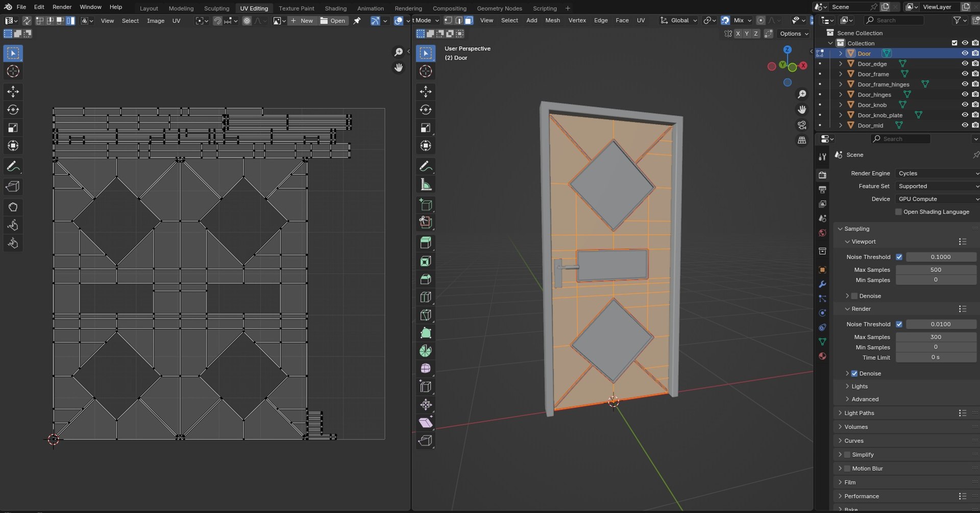Click the New image button
This screenshot has height=513, width=980.
(301, 21)
